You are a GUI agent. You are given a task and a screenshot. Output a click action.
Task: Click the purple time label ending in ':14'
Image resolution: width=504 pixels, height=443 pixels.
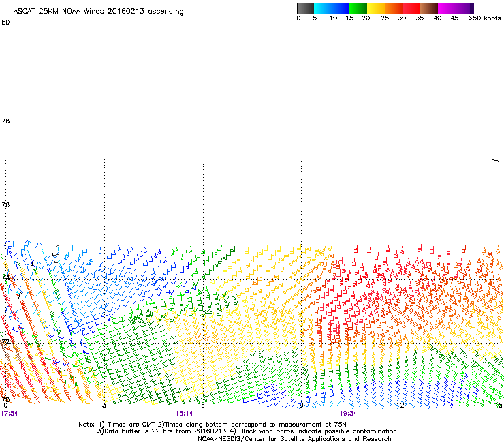[184, 414]
